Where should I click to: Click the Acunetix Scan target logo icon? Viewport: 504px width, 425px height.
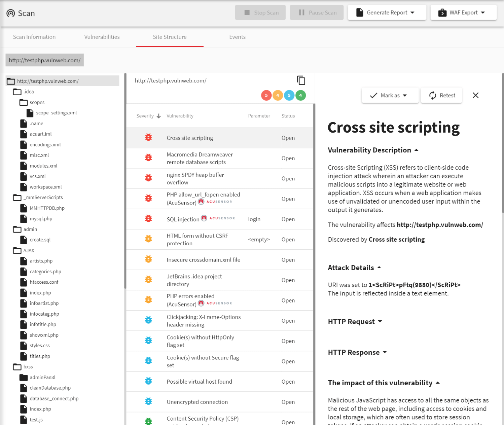point(10,13)
